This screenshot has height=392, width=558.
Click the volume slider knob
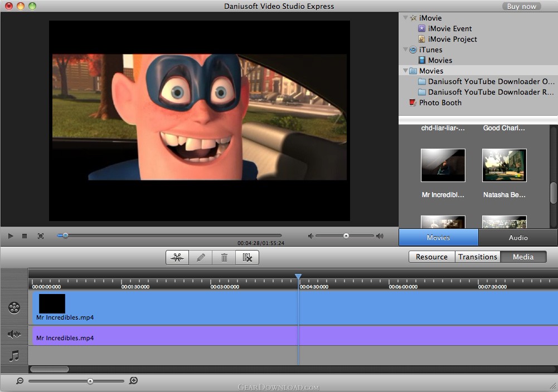point(346,236)
